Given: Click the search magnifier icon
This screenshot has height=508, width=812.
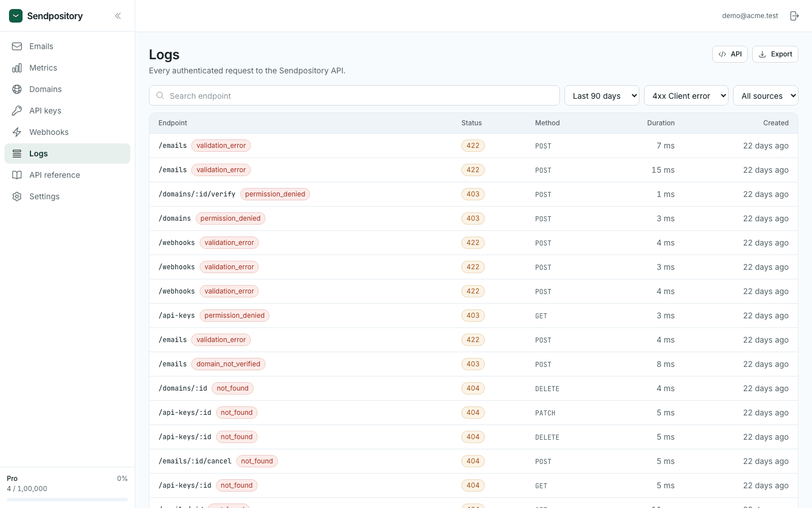Looking at the screenshot, I should (x=160, y=95).
